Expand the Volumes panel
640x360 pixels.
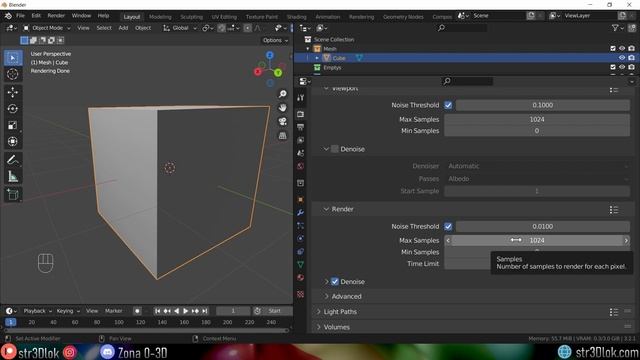coord(319,327)
